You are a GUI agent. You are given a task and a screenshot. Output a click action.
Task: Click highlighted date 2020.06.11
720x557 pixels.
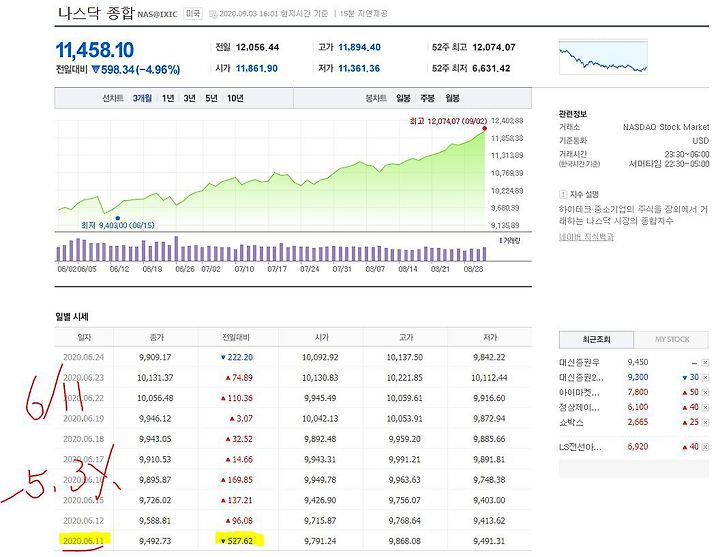pos(84,541)
